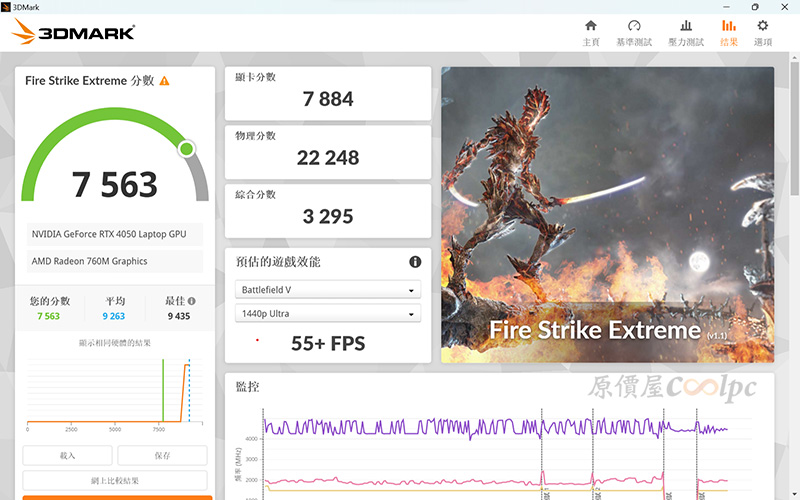
Task: Click the orange warning icon beside Fire Strike Extreme
Action: tap(164, 81)
